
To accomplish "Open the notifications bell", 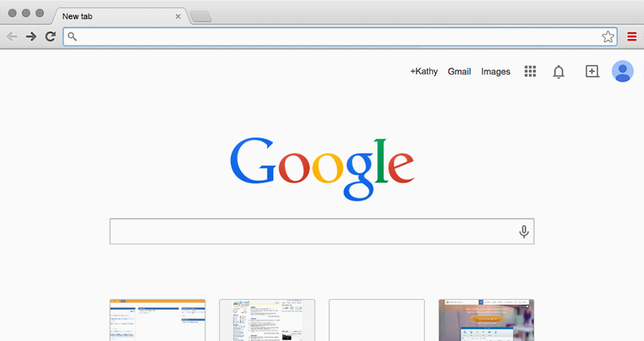I will [558, 72].
